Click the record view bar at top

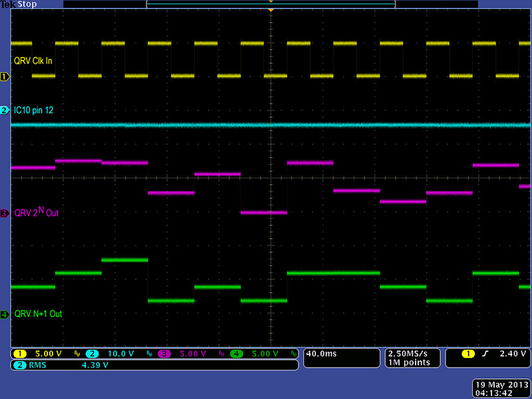pyautogui.click(x=271, y=4)
